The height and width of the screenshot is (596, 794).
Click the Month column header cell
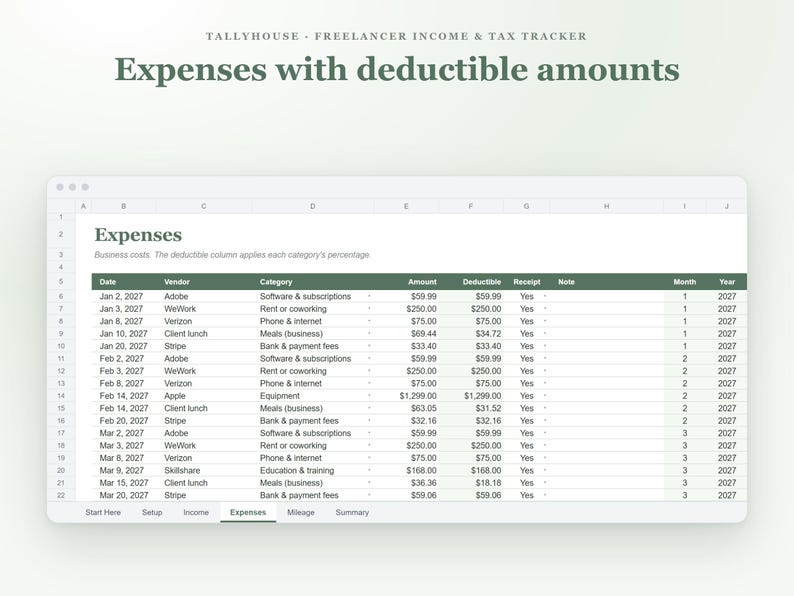pos(685,282)
